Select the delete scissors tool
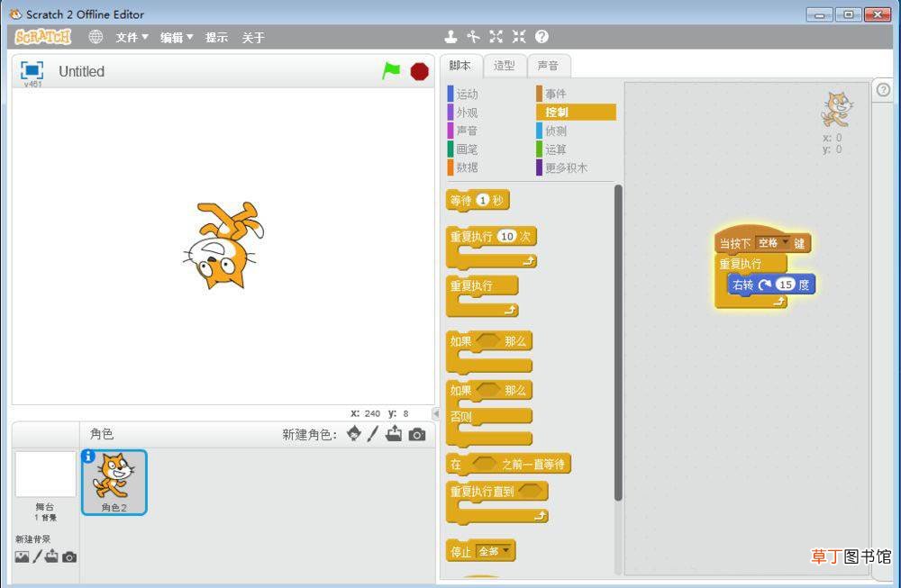The height and width of the screenshot is (588, 901). click(474, 37)
